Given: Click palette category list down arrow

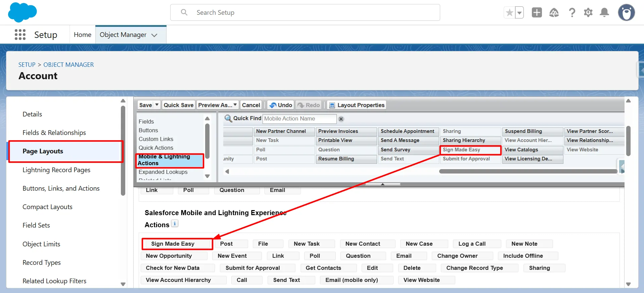Looking at the screenshot, I should pos(207,176).
